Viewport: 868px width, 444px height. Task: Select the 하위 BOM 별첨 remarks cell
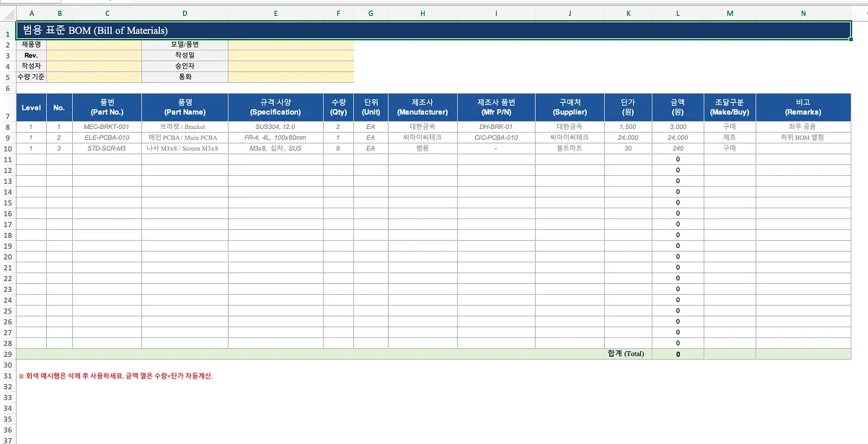[803, 138]
